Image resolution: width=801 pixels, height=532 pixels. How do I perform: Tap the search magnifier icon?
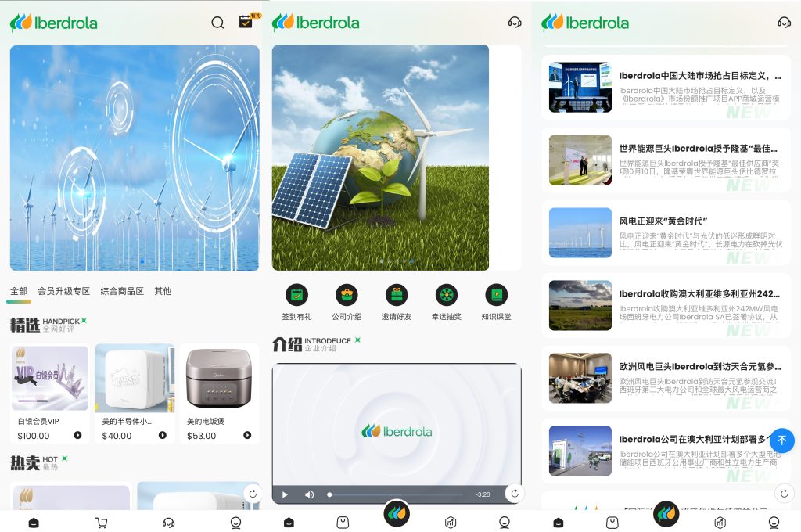(x=217, y=23)
